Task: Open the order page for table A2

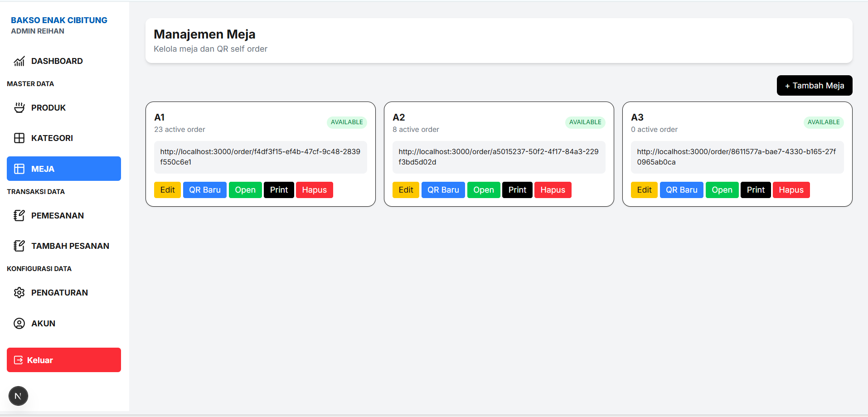Action: click(x=484, y=190)
